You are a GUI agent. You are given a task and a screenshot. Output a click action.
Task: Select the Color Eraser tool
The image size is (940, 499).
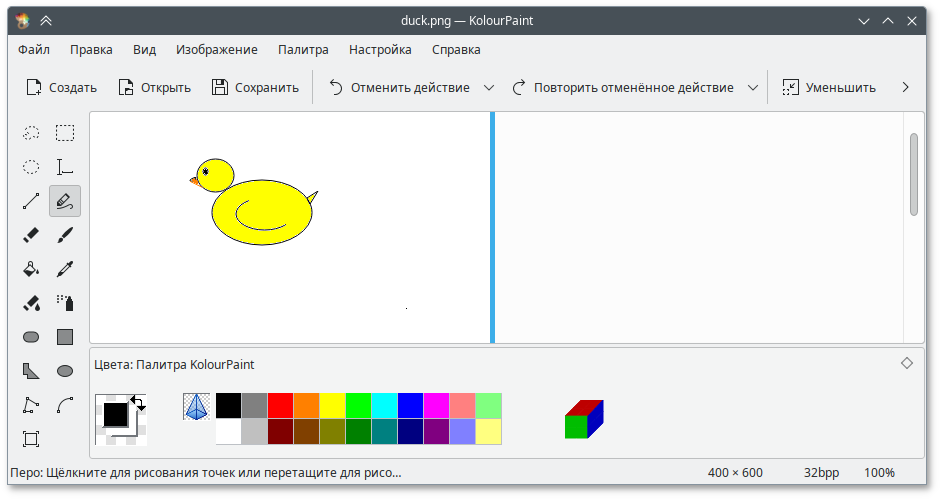click(x=31, y=303)
